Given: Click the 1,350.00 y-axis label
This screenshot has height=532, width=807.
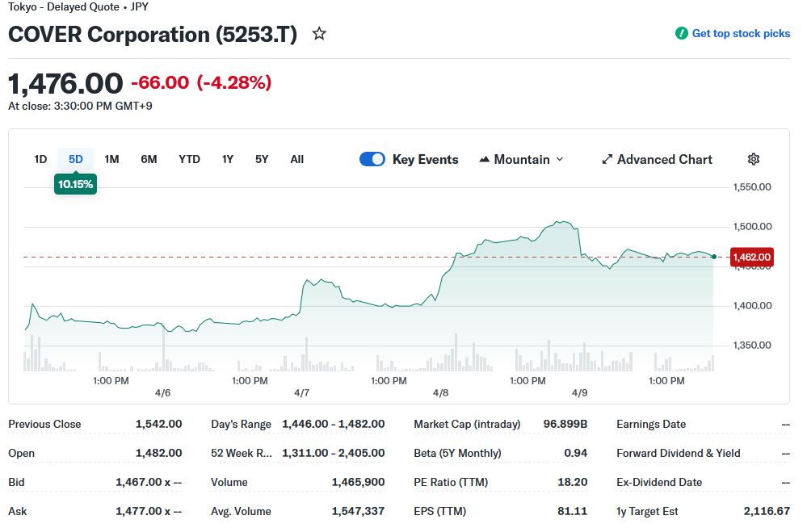Looking at the screenshot, I should click(x=752, y=346).
